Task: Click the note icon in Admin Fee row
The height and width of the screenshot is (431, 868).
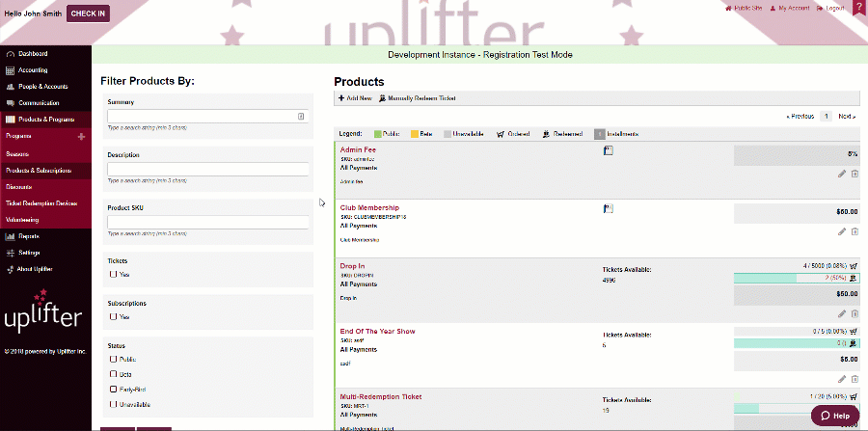Action: coord(608,150)
